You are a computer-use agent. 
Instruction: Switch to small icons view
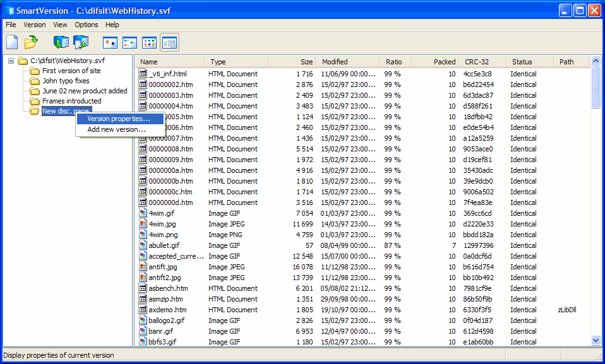pyautogui.click(x=129, y=42)
